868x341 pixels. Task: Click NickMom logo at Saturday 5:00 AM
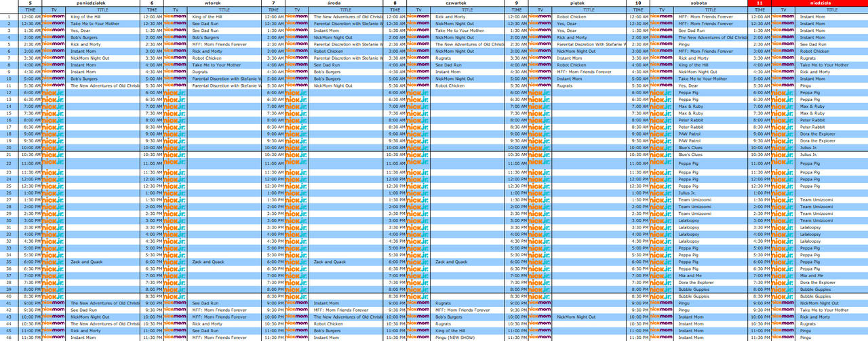[662, 79]
